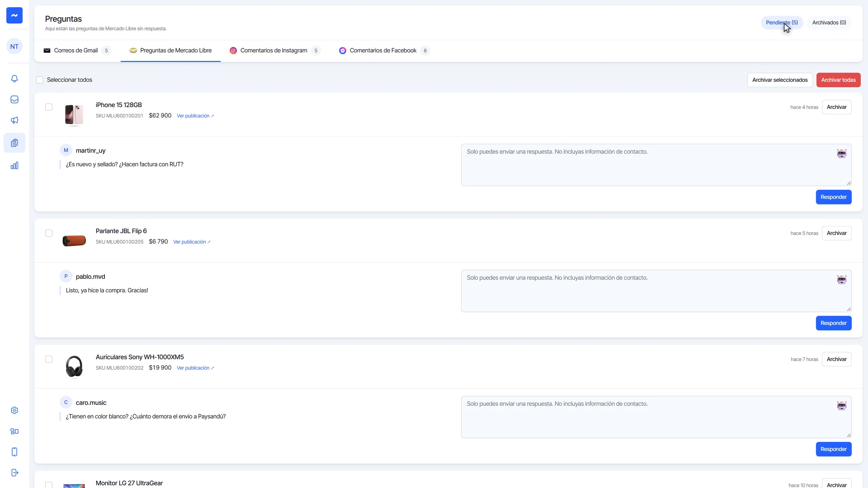The width and height of the screenshot is (868, 488).
Task: Open Ver publicación link for Sony WH-1000XM5
Action: 195,368
